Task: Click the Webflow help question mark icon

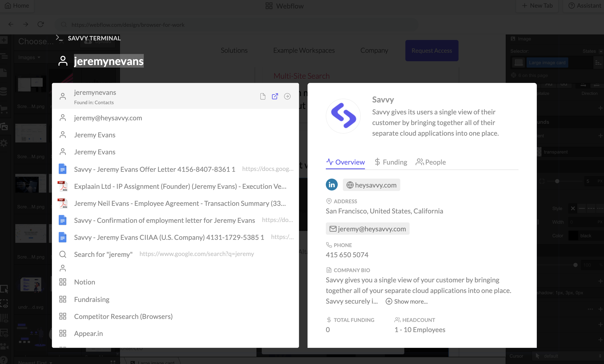Action: (4, 360)
